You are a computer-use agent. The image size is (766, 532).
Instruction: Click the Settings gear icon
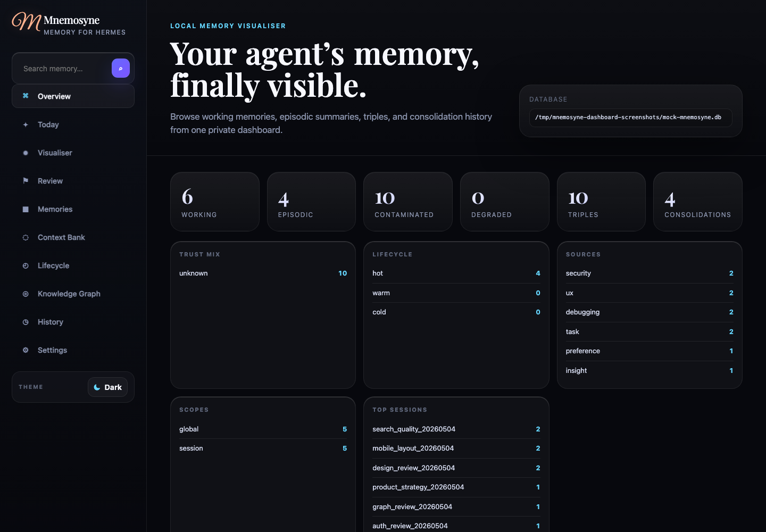click(x=26, y=350)
